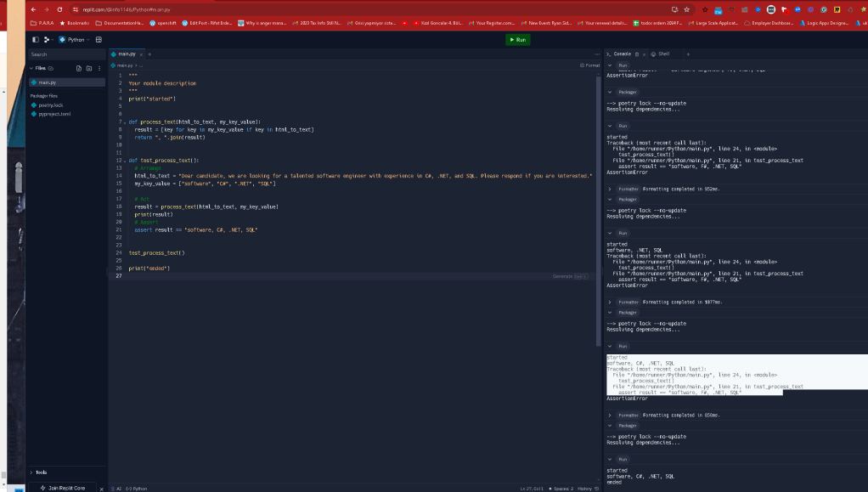
Task: Toggle the Replit sidebar panel icon
Action: (x=36, y=40)
